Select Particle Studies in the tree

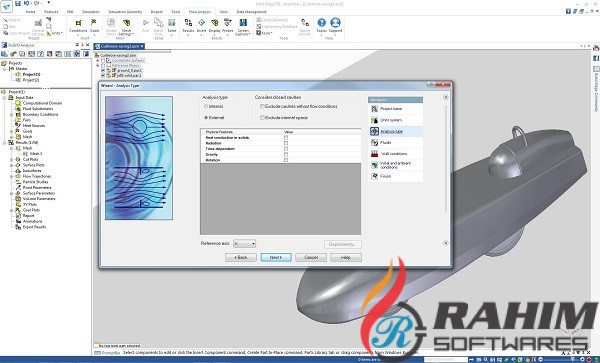point(36,182)
